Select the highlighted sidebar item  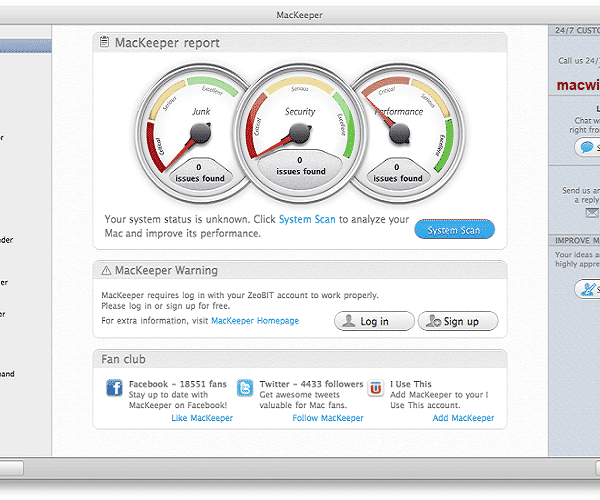(26, 46)
